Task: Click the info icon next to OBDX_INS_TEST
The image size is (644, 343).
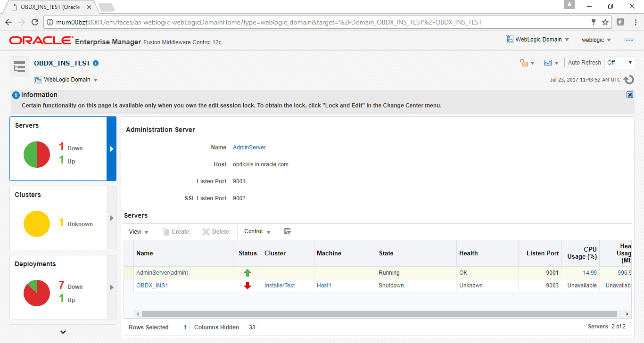Action: click(96, 63)
